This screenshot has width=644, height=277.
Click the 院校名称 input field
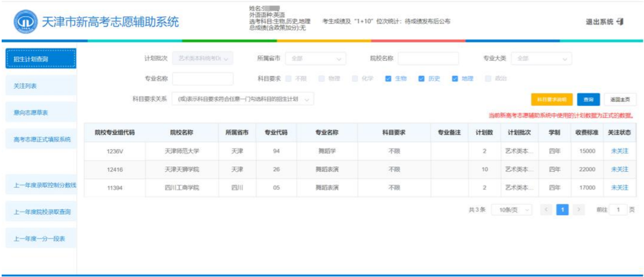(428, 59)
